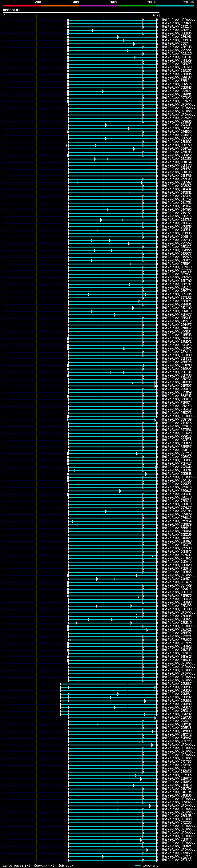Select the UniRef100_Q2Z1X5 label
This screenshot has width=197, height=868.
(177, 775)
